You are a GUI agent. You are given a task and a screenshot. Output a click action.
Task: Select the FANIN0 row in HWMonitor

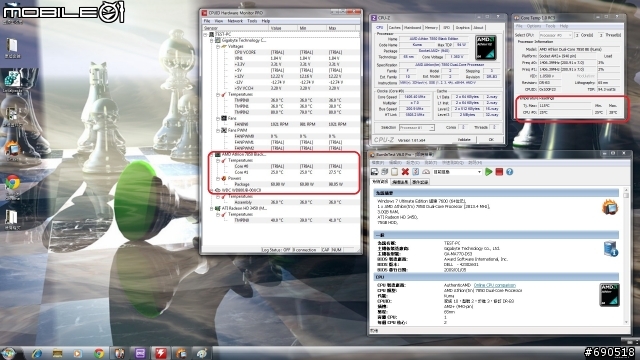[281, 124]
